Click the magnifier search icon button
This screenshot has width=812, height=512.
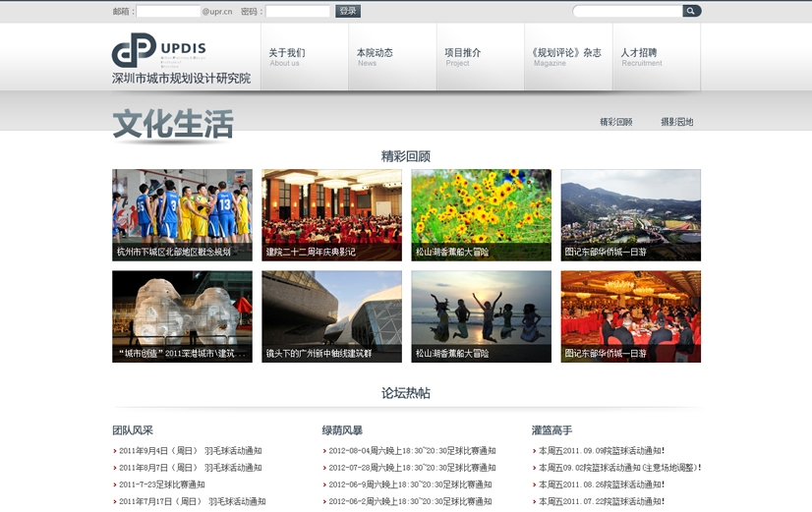[691, 11]
